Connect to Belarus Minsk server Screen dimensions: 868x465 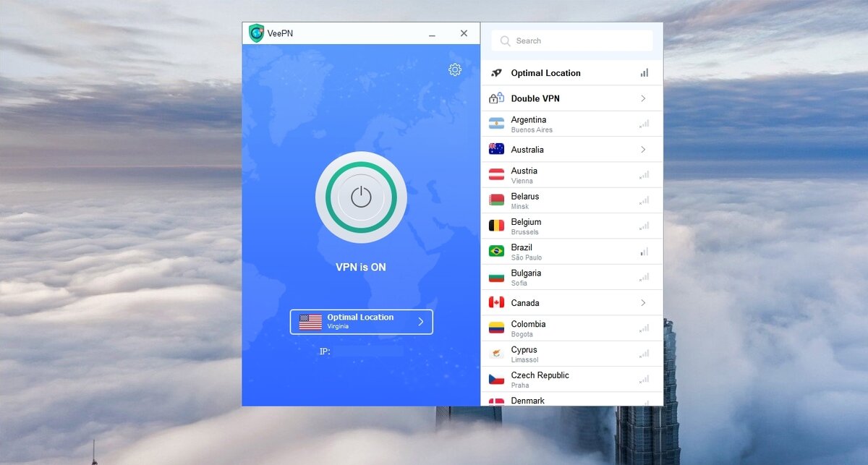572,200
